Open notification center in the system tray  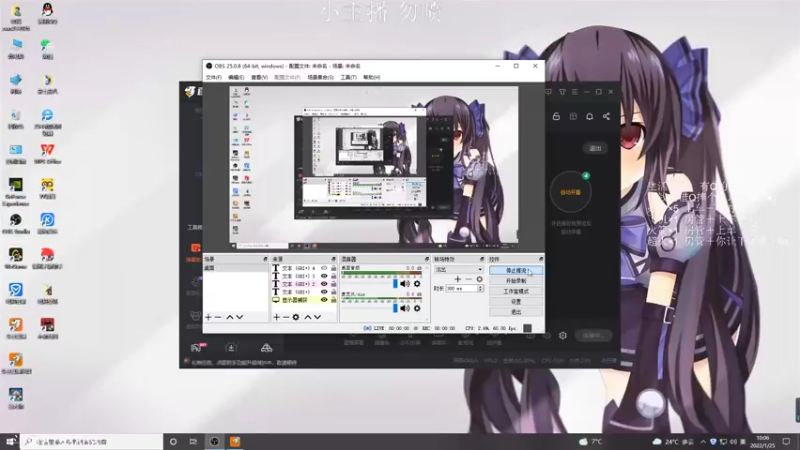pos(786,442)
